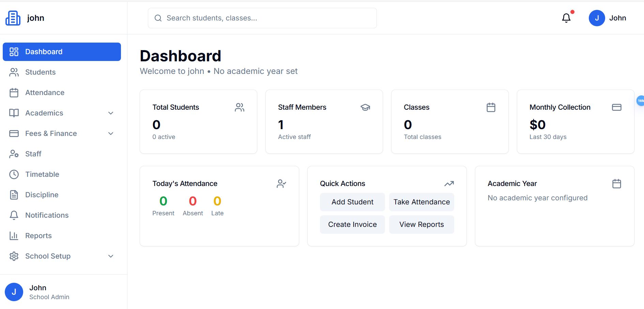Focus the Search students, classes field
The height and width of the screenshot is (309, 644).
pyautogui.click(x=262, y=18)
